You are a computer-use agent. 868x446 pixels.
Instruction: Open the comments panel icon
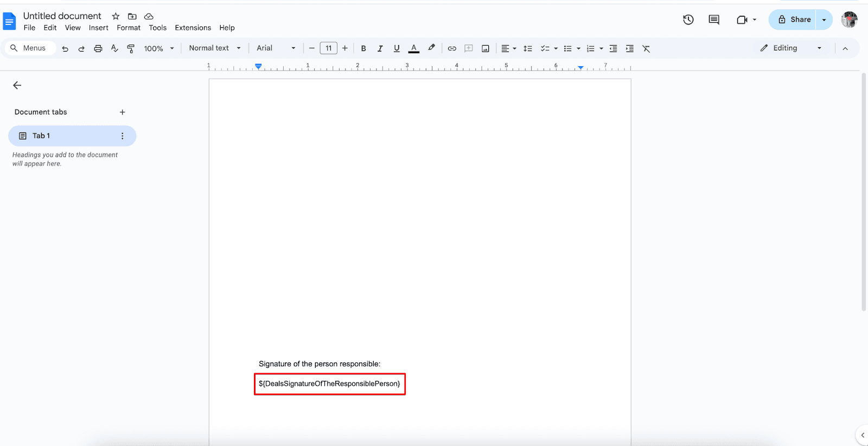[714, 20]
